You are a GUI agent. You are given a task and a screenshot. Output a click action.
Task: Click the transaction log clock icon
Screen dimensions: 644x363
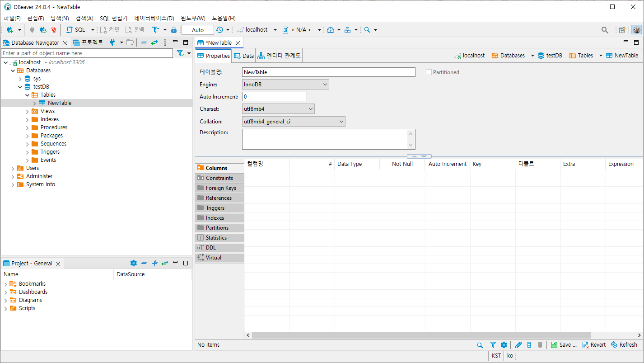click(219, 30)
